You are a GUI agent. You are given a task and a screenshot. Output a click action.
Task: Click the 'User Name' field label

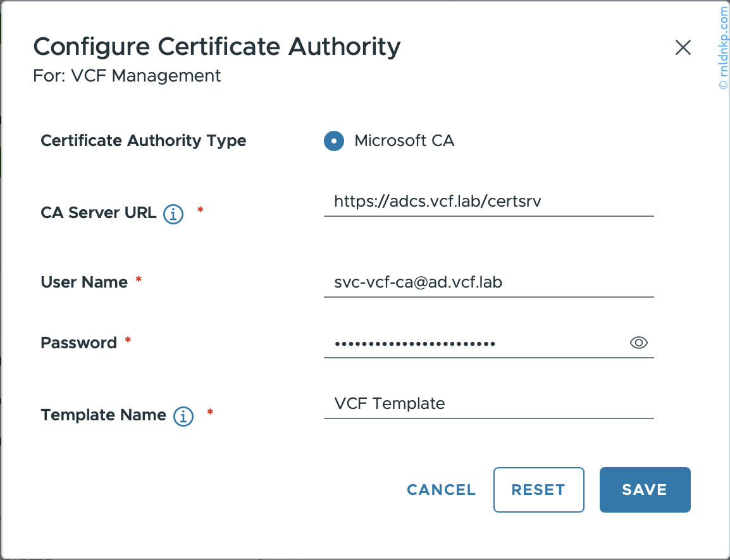tap(84, 283)
